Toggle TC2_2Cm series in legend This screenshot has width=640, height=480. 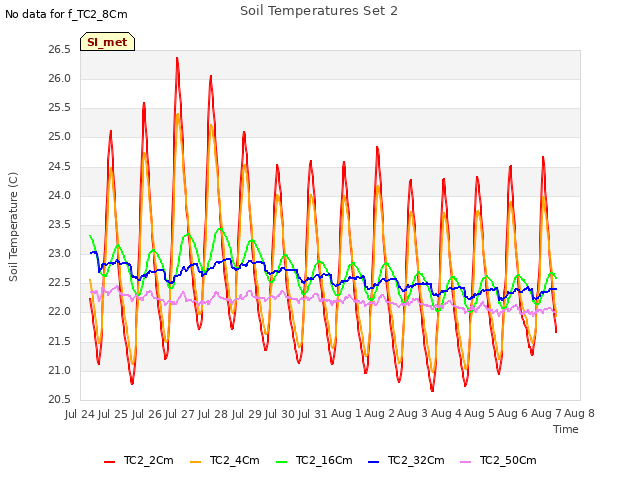139,460
